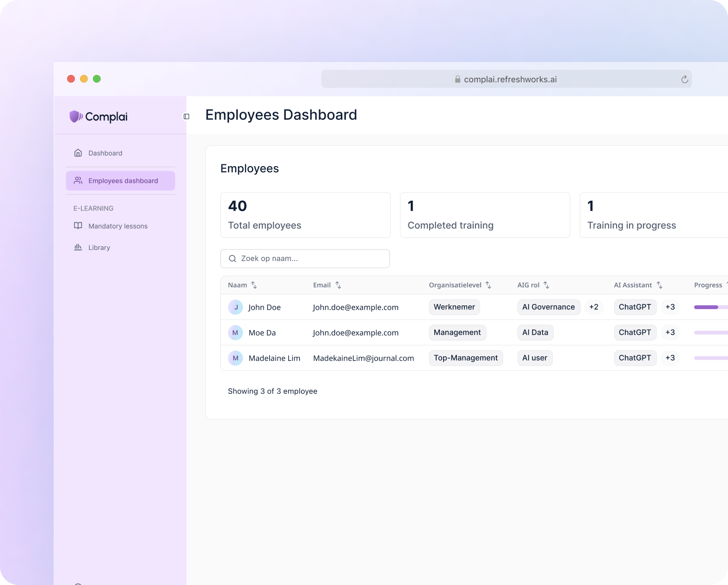728x585 pixels.
Task: Click the Zoek op naam search field
Action: coord(305,259)
